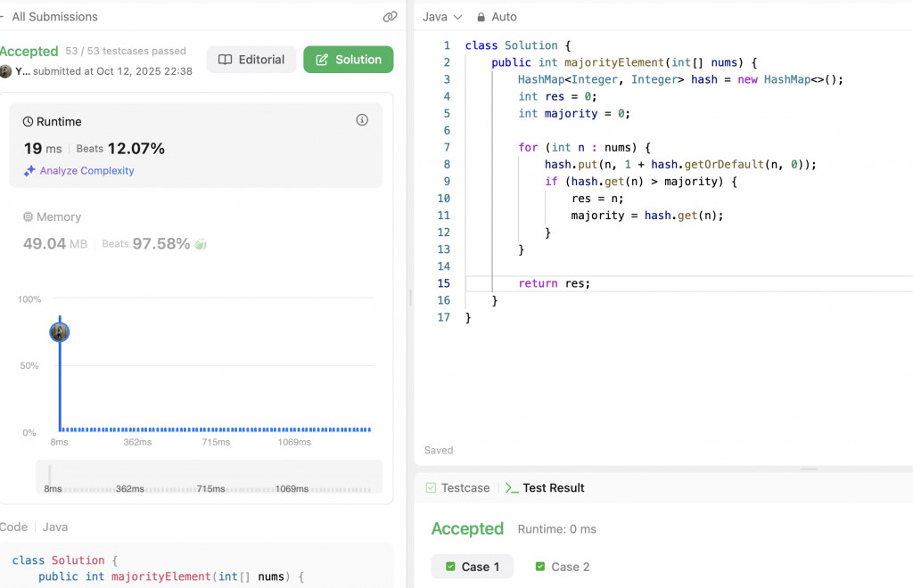This screenshot has height=588, width=913.
Task: Click the runtime range slider bar
Action: (x=209, y=477)
